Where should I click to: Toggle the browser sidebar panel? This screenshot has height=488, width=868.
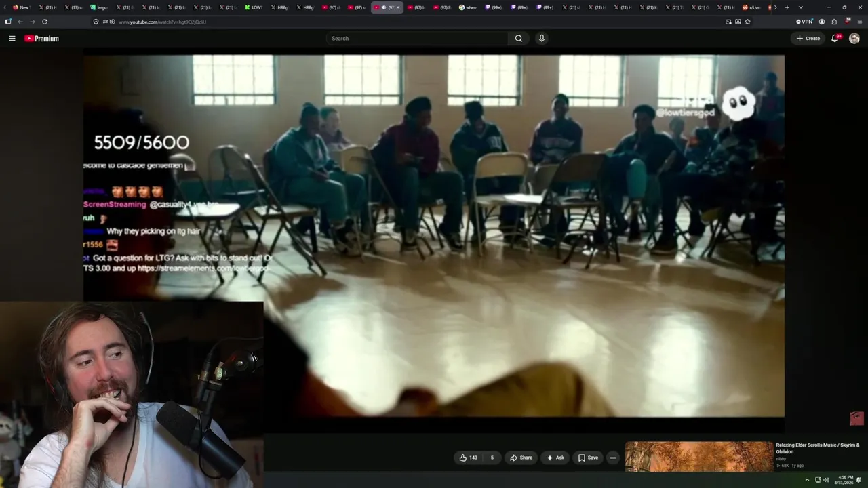tap(7, 22)
